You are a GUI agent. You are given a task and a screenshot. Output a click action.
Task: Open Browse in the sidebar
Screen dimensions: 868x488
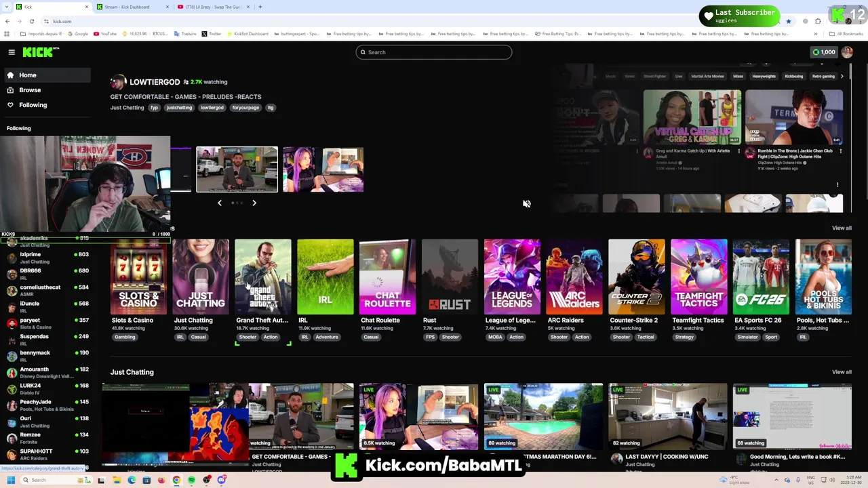click(47, 90)
